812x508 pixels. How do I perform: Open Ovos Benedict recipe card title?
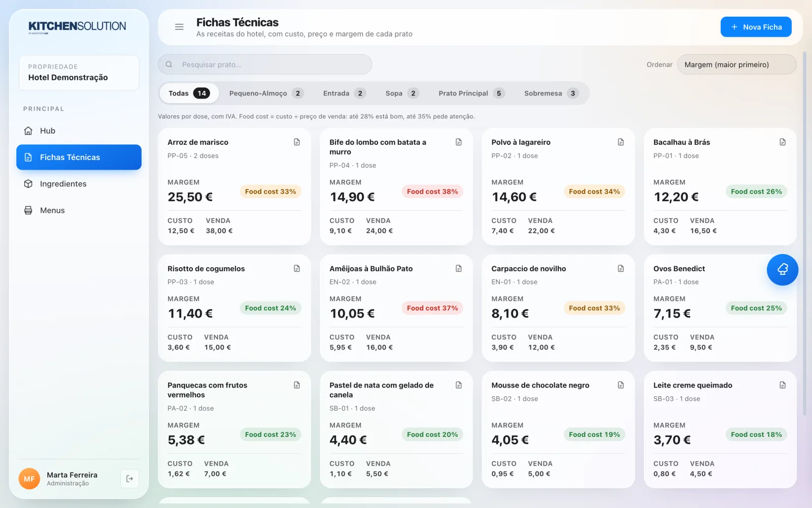click(679, 269)
